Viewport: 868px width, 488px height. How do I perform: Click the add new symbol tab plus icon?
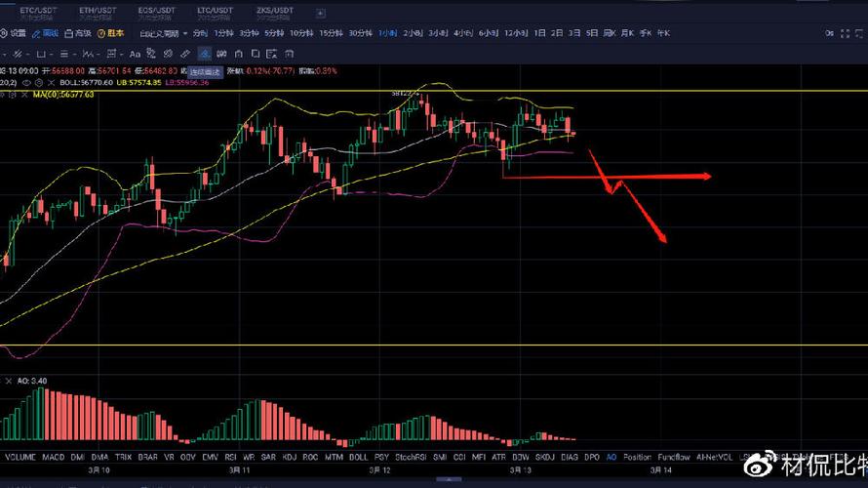[x=318, y=13]
